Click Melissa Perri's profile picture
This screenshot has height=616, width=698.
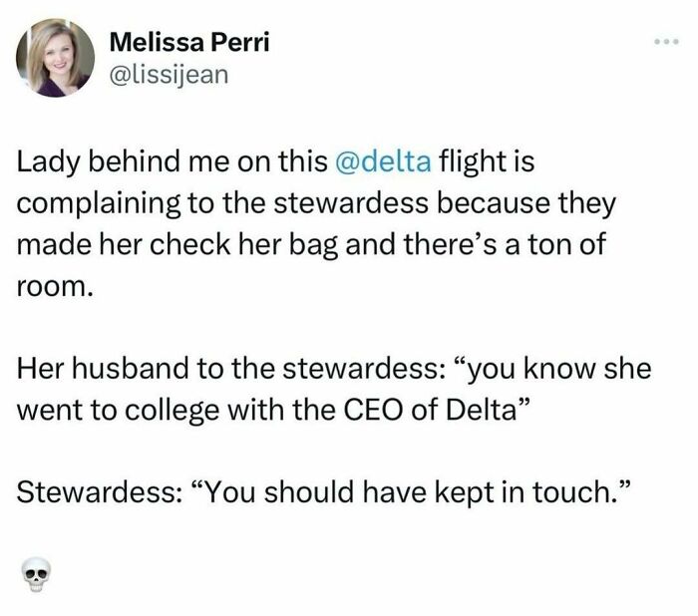tap(56, 57)
